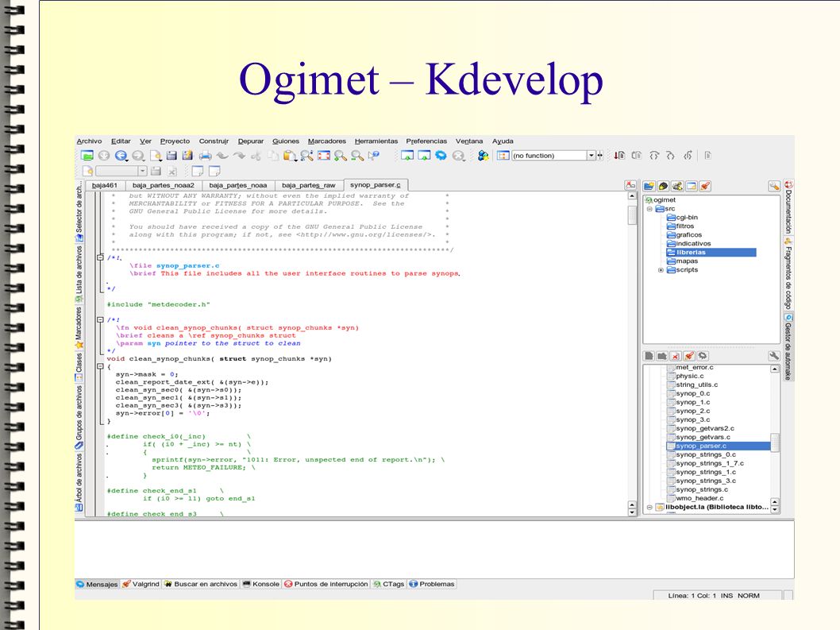This screenshot has width=840, height=630.
Task: Open the Depurar menu
Action: pyautogui.click(x=251, y=141)
